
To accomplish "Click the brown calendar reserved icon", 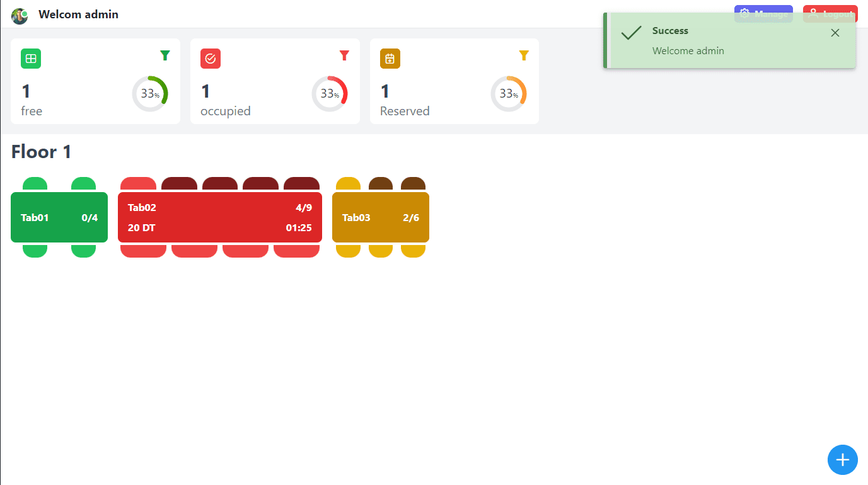I will (x=390, y=59).
